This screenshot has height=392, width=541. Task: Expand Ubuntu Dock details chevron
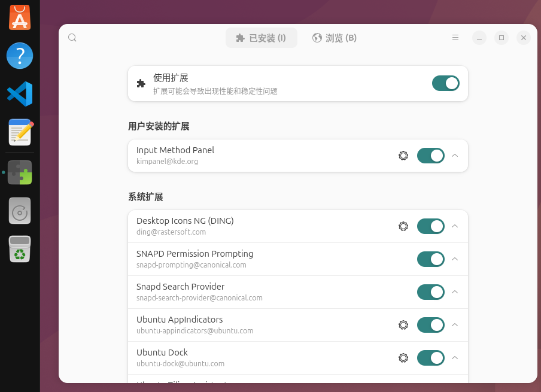coord(455,358)
